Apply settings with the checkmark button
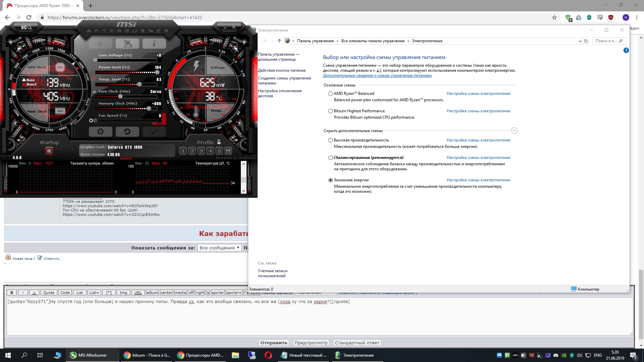 (x=154, y=132)
